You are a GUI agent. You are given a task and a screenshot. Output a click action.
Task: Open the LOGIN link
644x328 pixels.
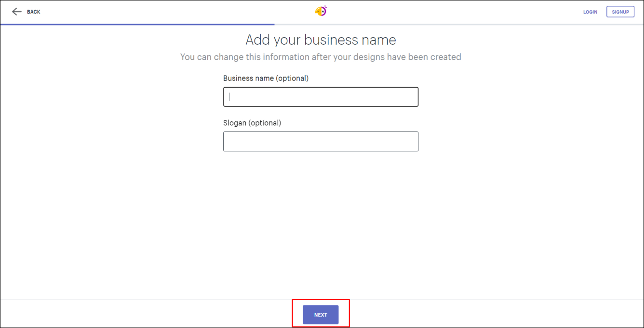pos(590,12)
